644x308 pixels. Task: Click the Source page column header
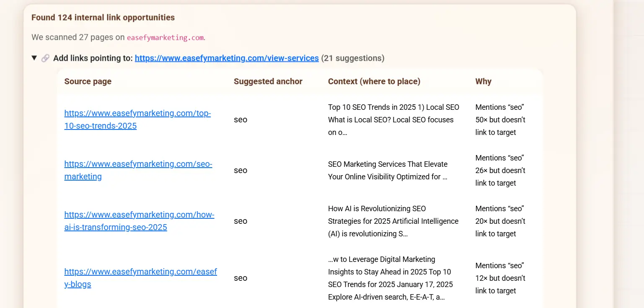88,81
